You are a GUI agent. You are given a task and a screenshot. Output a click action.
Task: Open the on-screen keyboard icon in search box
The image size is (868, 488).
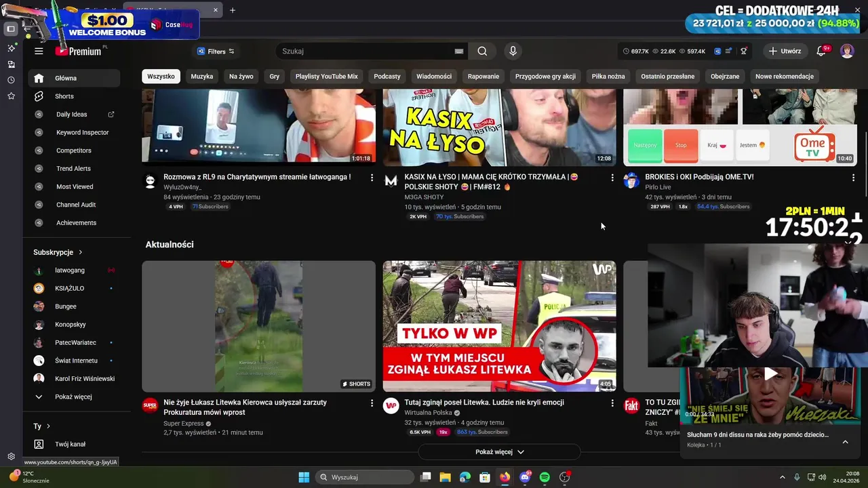459,52
